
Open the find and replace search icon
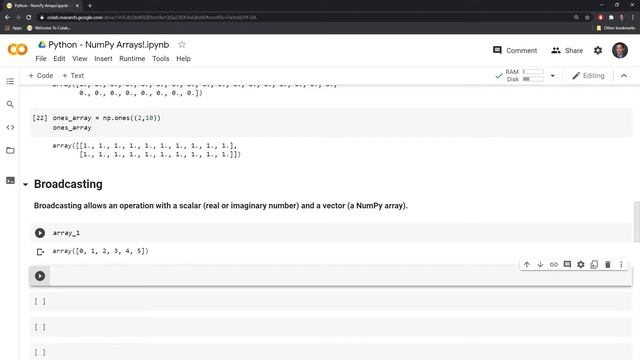click(10, 104)
